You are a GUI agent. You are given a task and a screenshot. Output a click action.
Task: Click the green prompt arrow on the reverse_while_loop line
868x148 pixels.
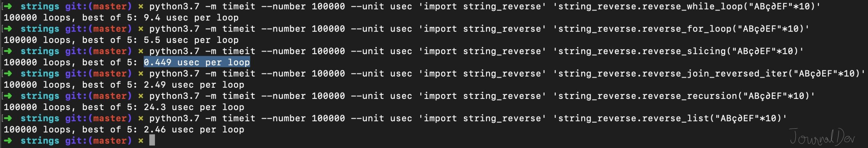tap(8, 6)
